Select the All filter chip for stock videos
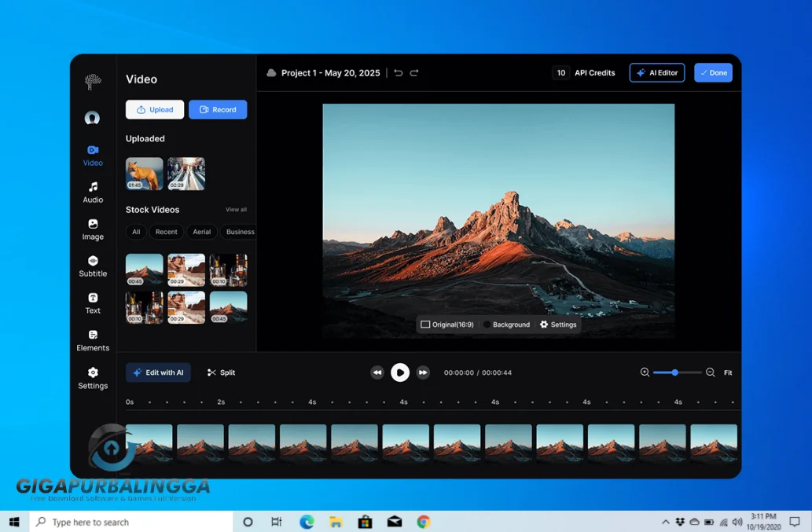The height and width of the screenshot is (532, 812). (135, 232)
